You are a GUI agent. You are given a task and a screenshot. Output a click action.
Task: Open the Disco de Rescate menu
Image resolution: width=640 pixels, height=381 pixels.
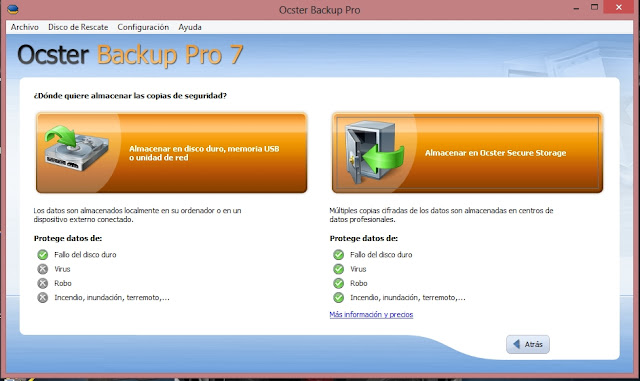point(78,27)
